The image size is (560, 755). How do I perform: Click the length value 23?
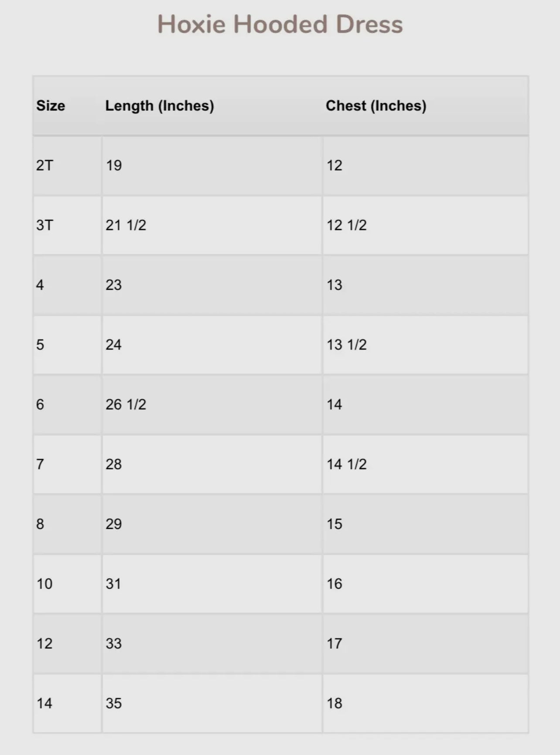[x=114, y=285]
